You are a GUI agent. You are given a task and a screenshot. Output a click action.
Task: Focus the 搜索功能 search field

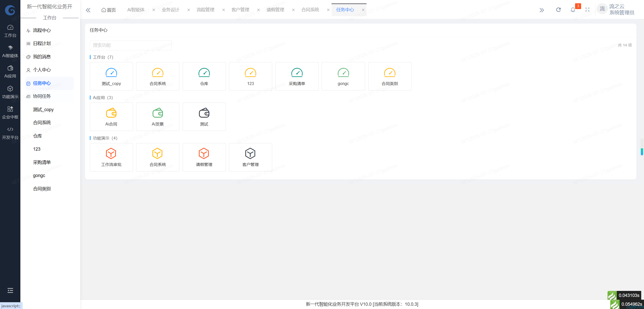click(131, 45)
